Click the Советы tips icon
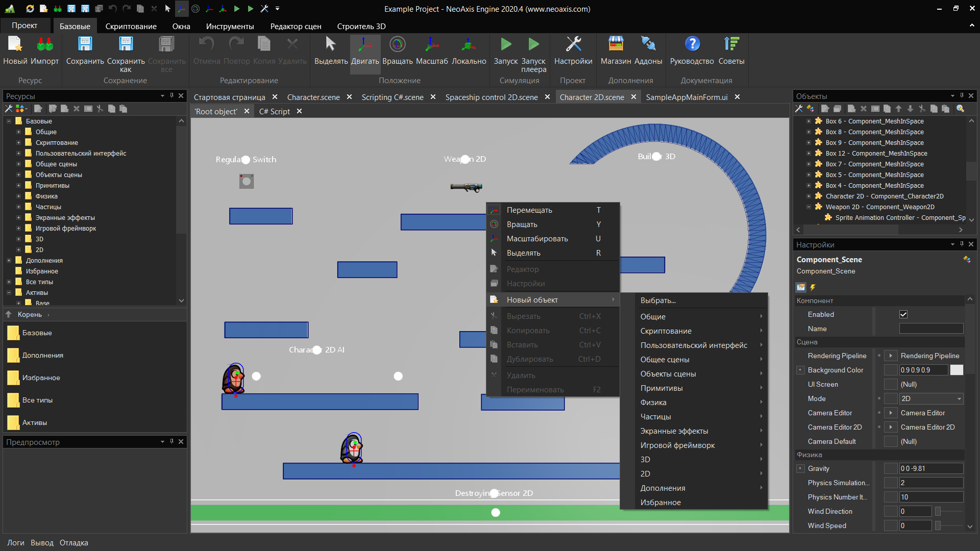 [x=731, y=50]
